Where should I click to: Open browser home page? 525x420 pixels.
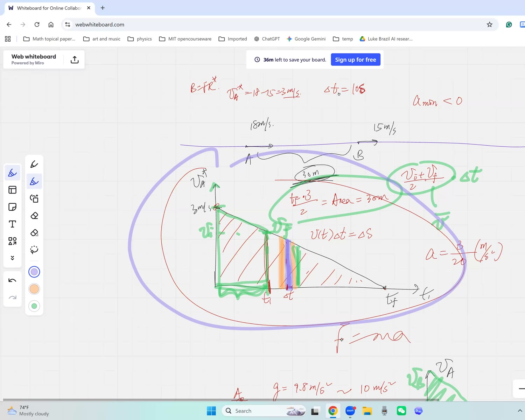coord(51,24)
